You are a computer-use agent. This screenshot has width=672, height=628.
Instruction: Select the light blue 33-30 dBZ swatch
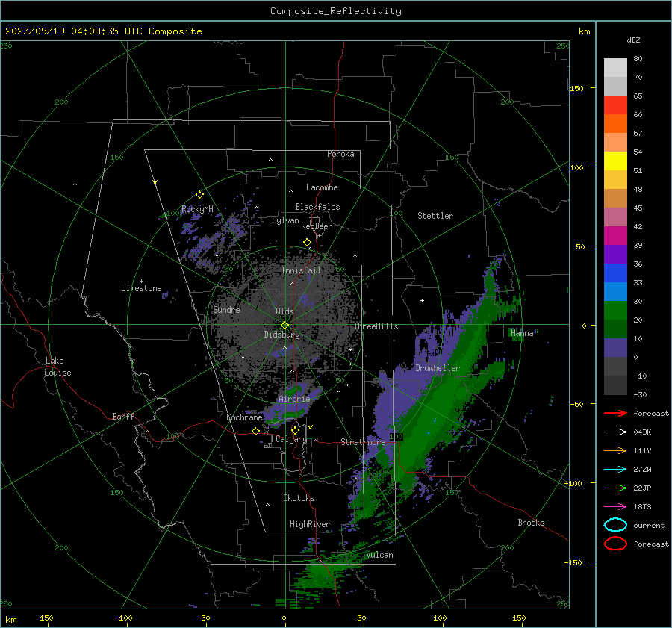615,292
